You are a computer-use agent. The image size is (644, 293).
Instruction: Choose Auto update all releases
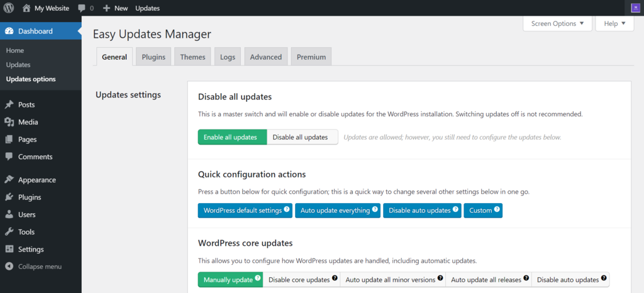(488, 279)
